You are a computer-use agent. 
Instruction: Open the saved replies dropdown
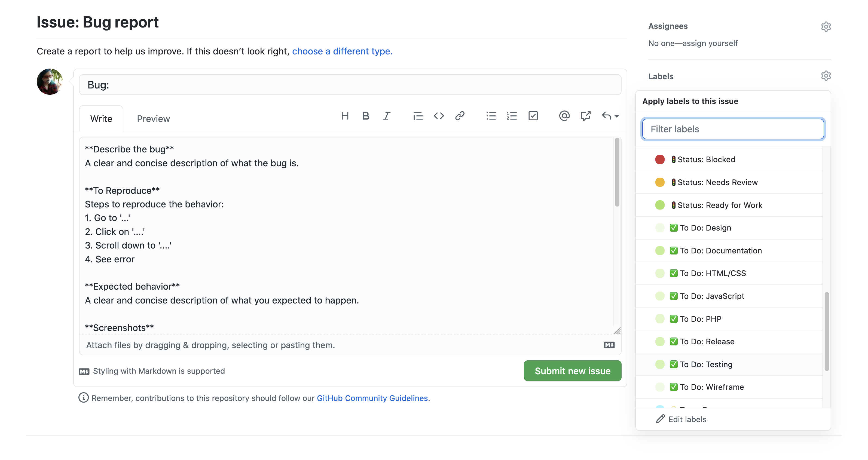[x=610, y=116]
